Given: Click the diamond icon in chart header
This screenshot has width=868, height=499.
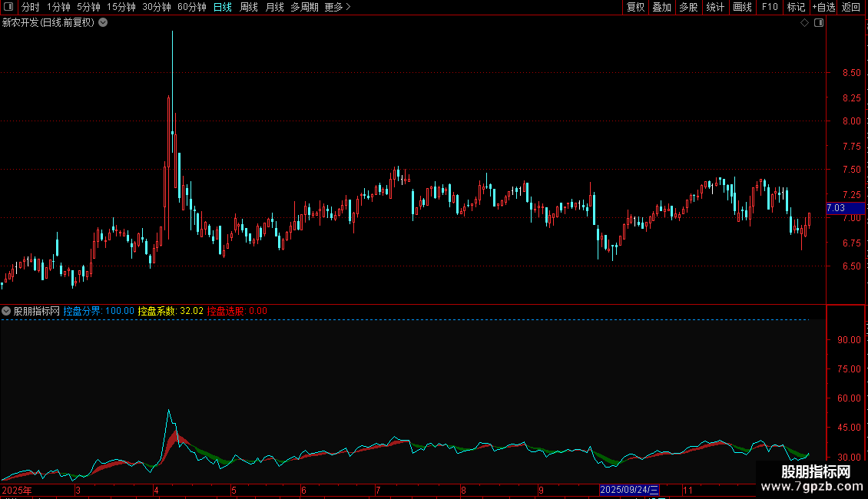Looking at the screenshot, I should point(805,23).
